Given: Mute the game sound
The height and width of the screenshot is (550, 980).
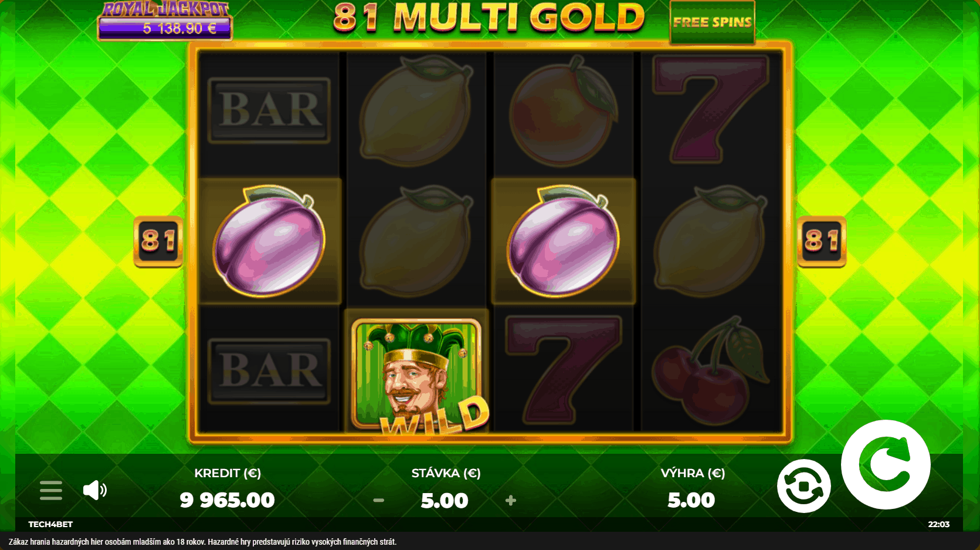Looking at the screenshot, I should [x=94, y=490].
